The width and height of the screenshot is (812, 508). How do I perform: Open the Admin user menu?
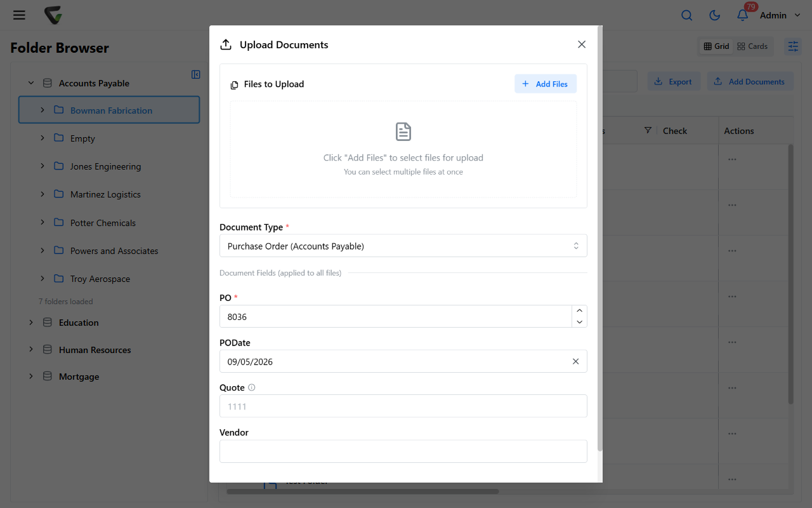point(780,15)
